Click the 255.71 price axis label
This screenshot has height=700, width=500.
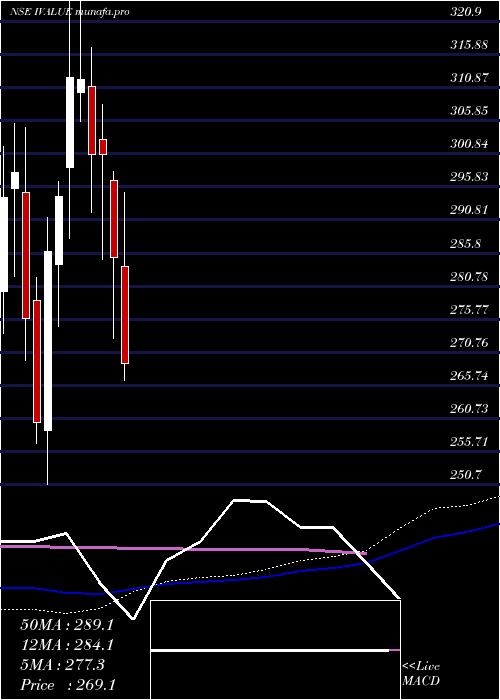[469, 442]
